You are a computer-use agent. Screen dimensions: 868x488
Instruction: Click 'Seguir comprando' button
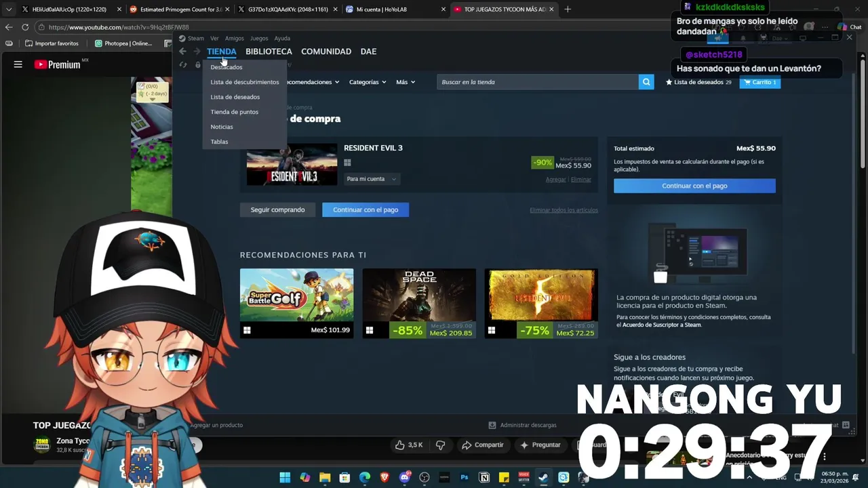coord(278,209)
